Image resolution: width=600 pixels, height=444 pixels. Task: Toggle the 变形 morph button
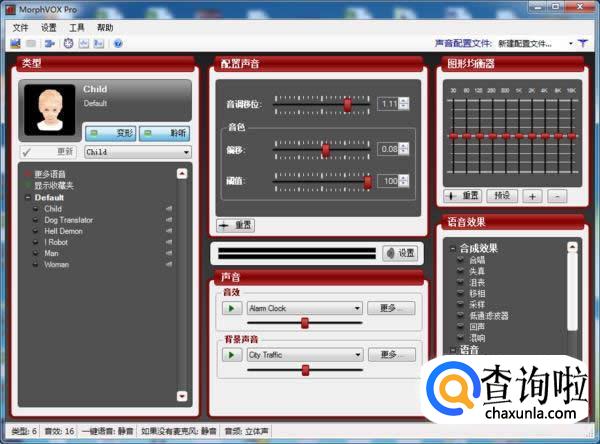(110, 133)
